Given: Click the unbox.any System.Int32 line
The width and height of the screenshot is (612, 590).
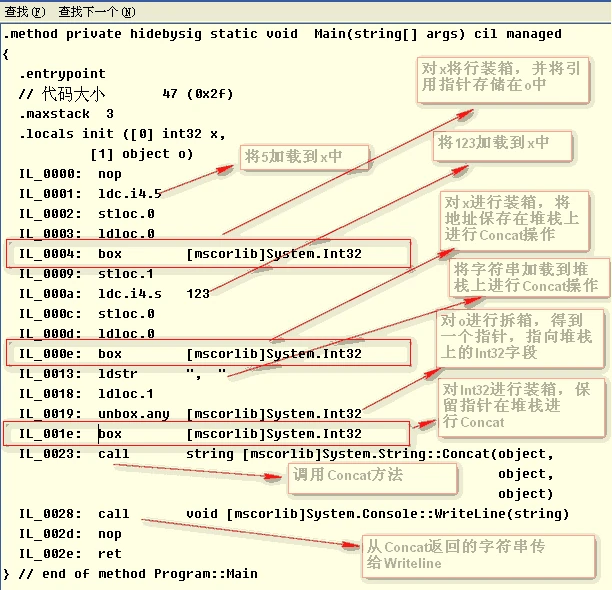Looking at the screenshot, I should pos(190,413).
